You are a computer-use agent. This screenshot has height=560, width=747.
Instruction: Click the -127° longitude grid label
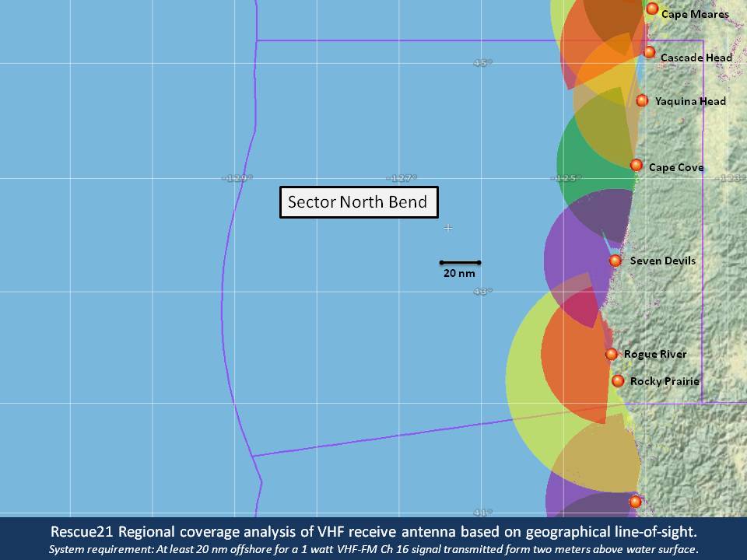pyautogui.click(x=403, y=178)
